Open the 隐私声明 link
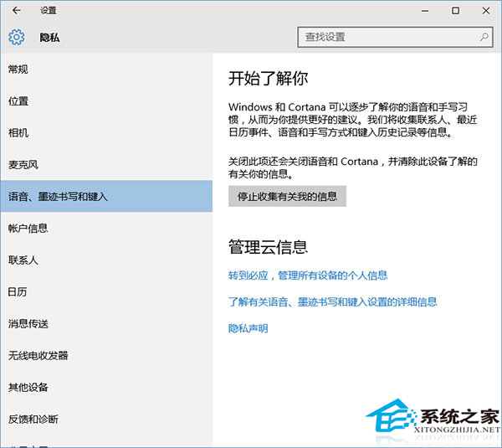502x448 pixels. (x=248, y=328)
